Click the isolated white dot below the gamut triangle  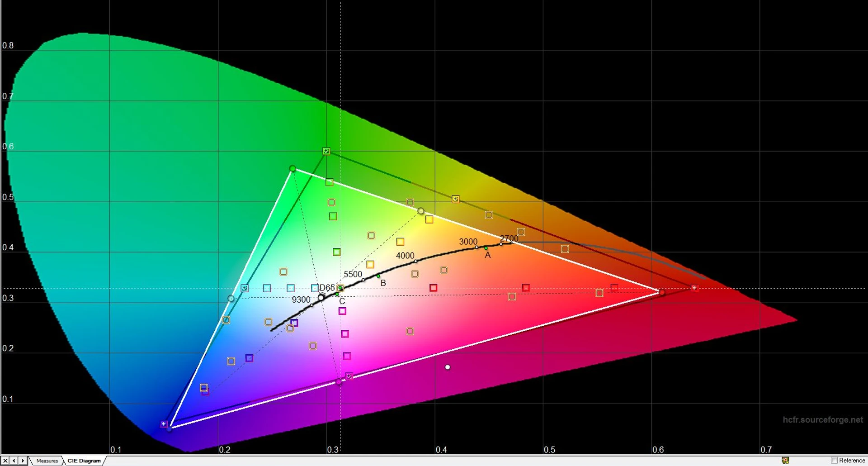(448, 367)
